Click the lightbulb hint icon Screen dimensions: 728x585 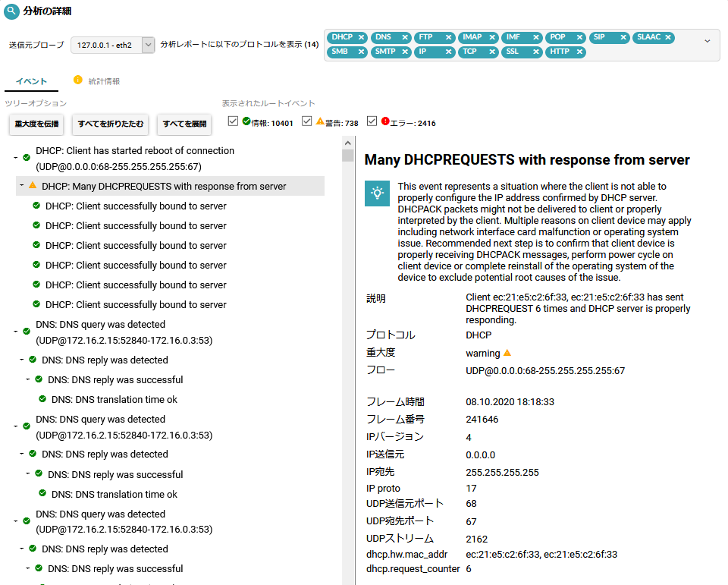coord(376,193)
